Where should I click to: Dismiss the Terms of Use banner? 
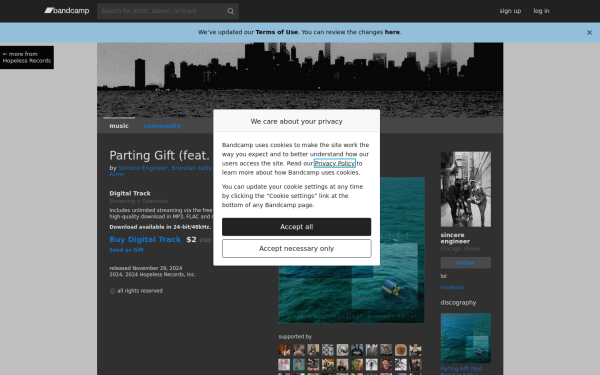pos(589,33)
